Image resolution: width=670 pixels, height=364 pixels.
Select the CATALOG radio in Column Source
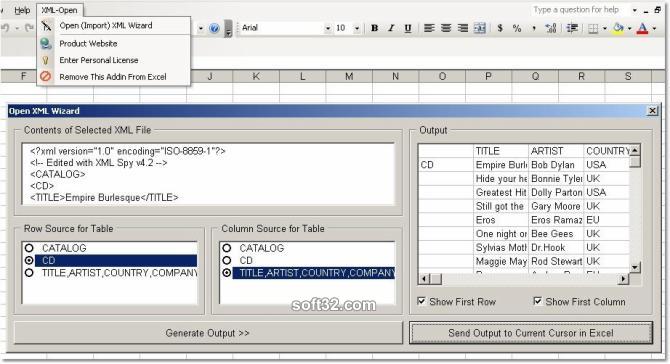pyautogui.click(x=227, y=248)
